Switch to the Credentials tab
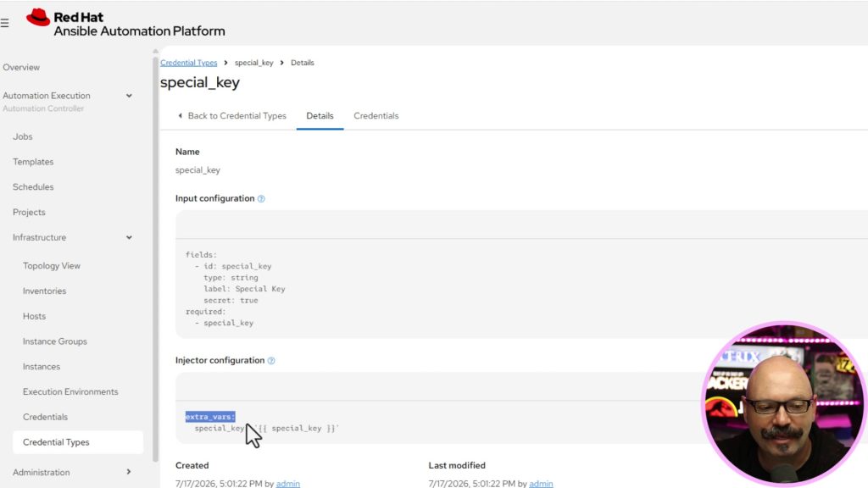 [376, 115]
